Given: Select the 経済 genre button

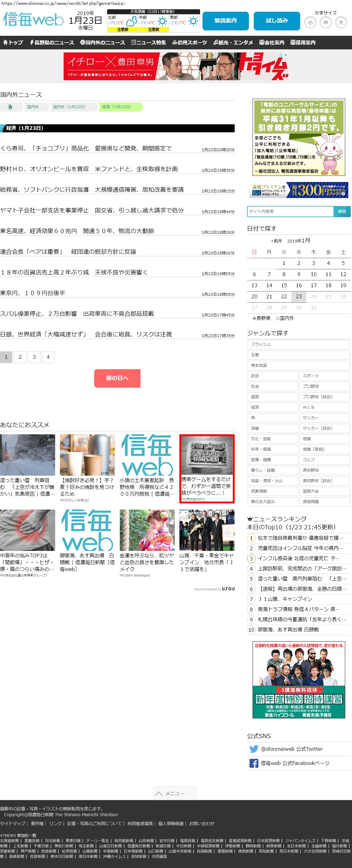Looking at the screenshot, I should pyautogui.click(x=272, y=407).
